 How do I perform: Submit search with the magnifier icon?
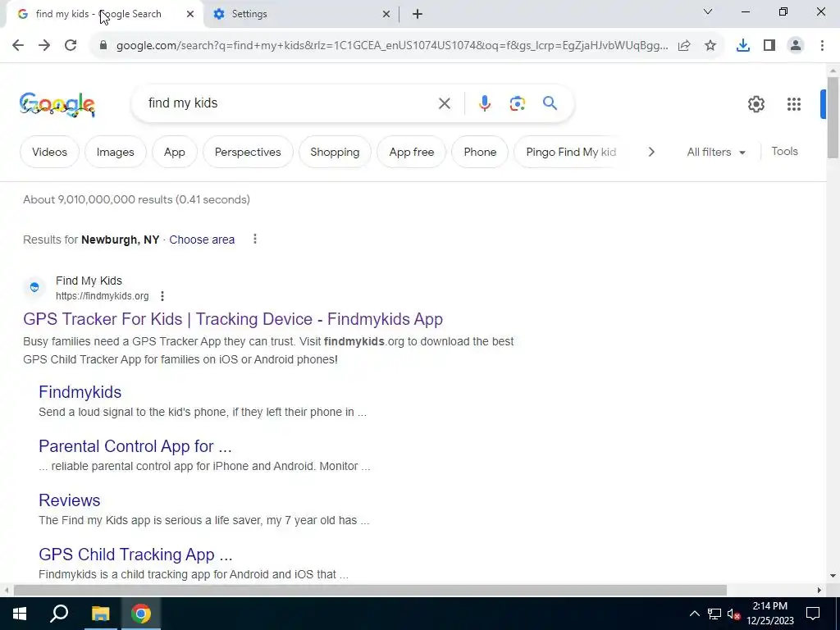click(x=550, y=103)
